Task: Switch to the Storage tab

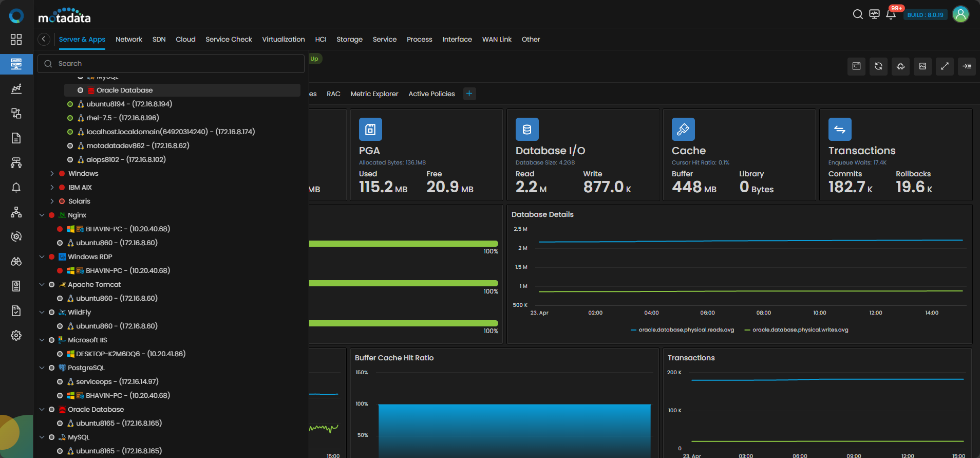Action: point(349,39)
